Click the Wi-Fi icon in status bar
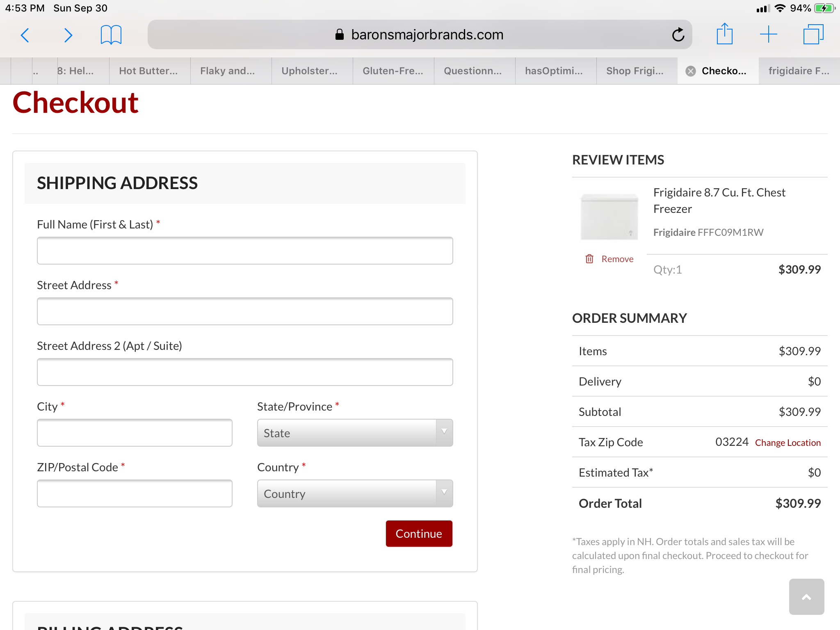 [780, 8]
